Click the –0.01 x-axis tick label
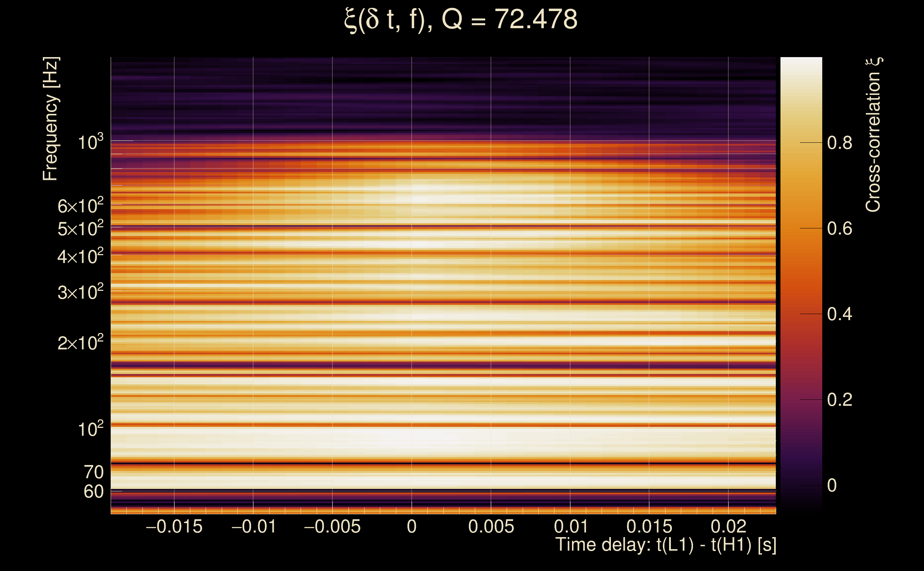The height and width of the screenshot is (571, 924). coord(253,527)
